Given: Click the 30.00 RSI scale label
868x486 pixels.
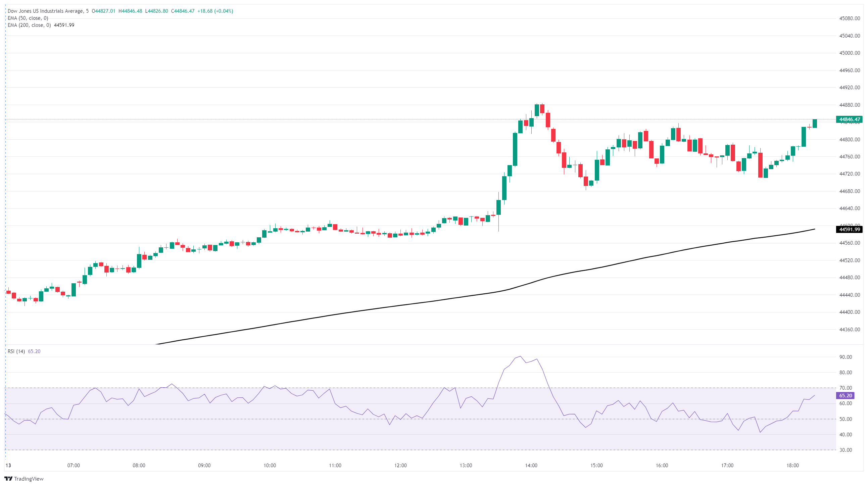Looking at the screenshot, I should tap(846, 450).
